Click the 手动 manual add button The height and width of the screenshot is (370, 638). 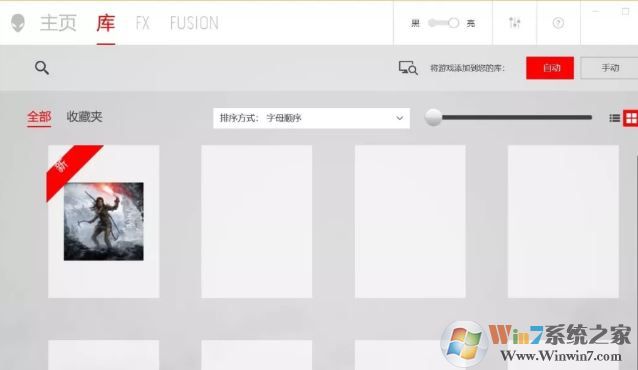(610, 68)
